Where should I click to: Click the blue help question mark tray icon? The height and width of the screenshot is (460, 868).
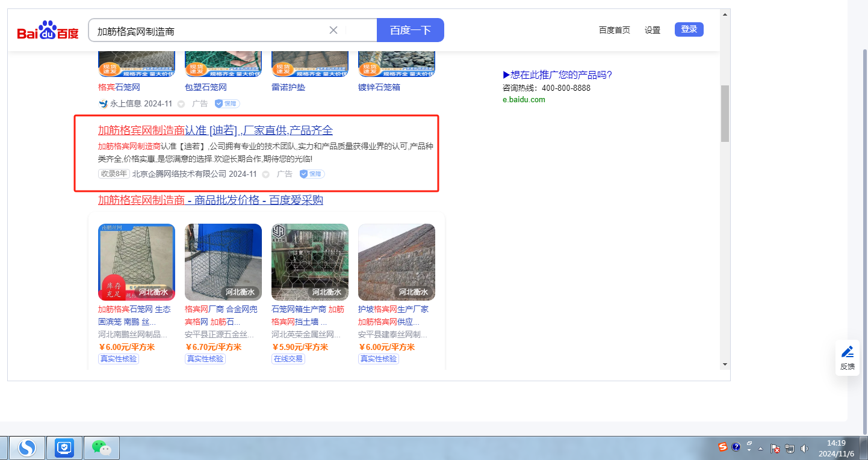pyautogui.click(x=736, y=447)
